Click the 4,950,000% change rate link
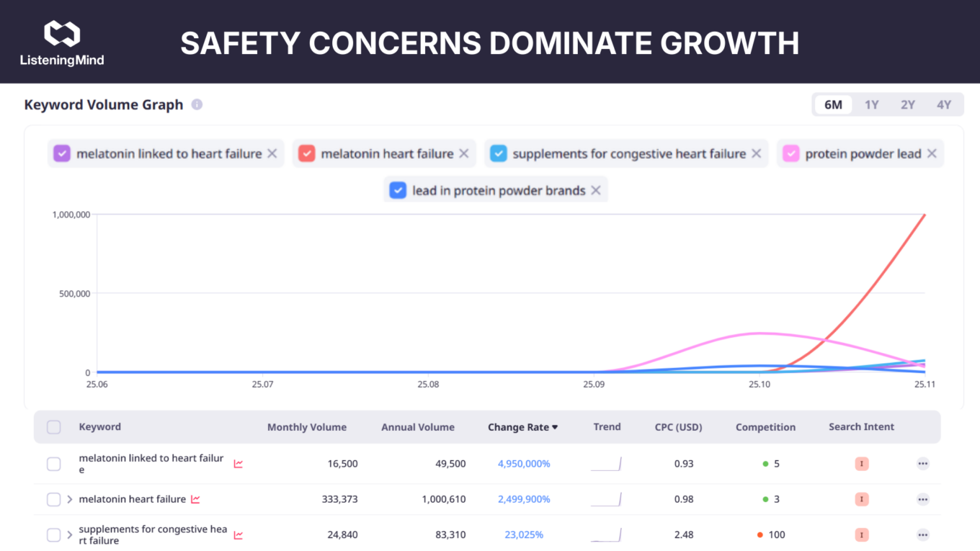 (x=524, y=464)
